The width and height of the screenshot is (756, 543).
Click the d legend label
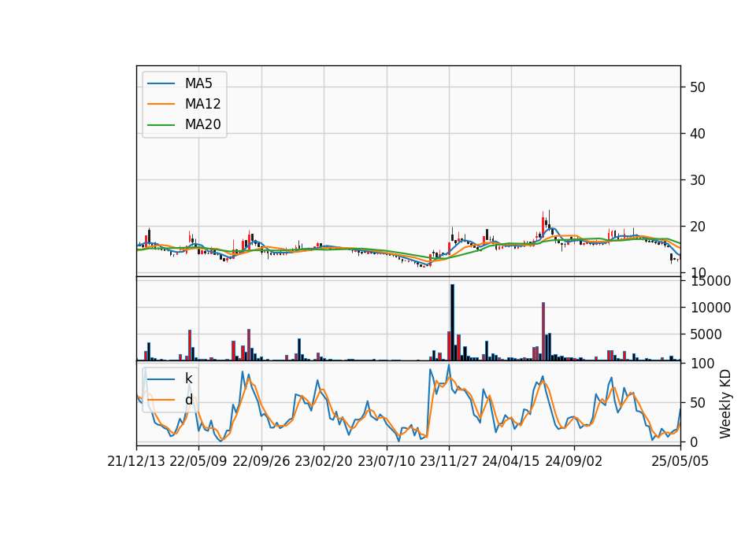point(188,400)
